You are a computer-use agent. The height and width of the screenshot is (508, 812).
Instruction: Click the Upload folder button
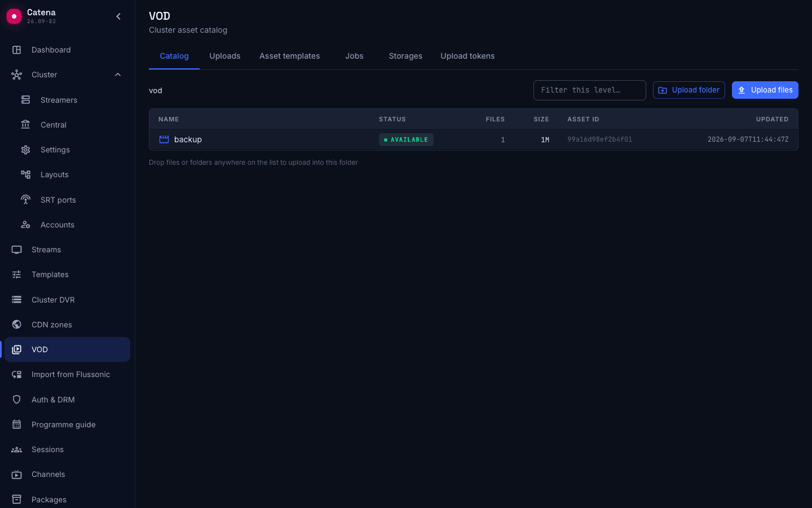pos(689,90)
